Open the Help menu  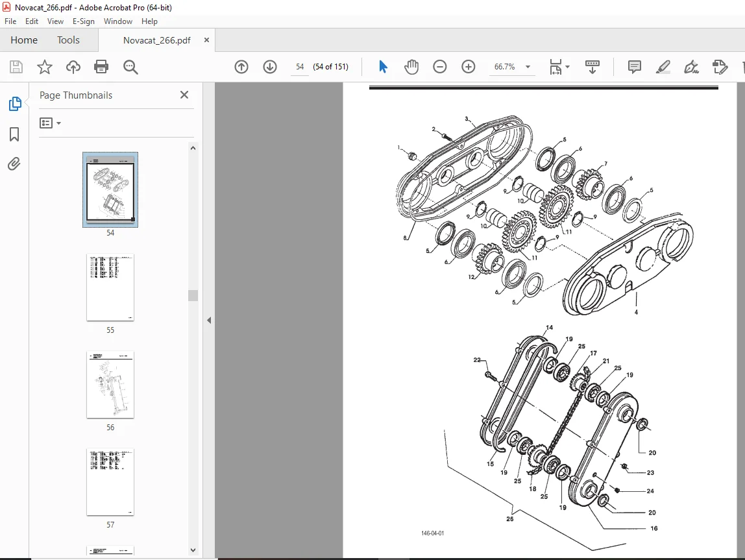(149, 21)
